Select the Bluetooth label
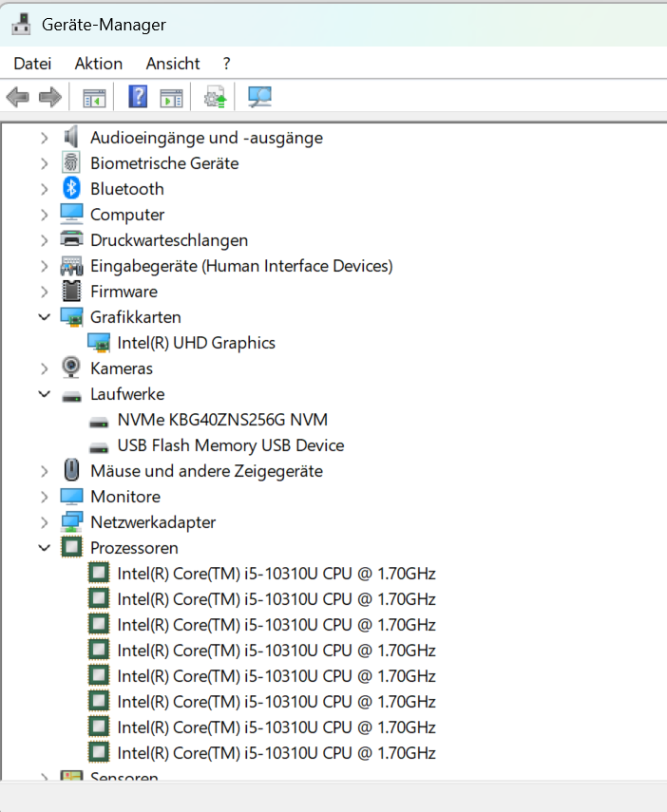667x812 pixels. tap(127, 189)
